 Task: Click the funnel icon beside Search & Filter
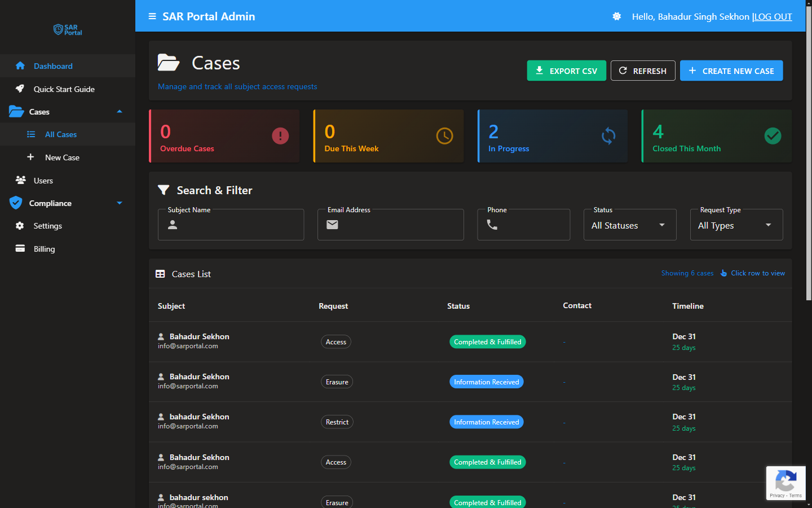tap(164, 190)
